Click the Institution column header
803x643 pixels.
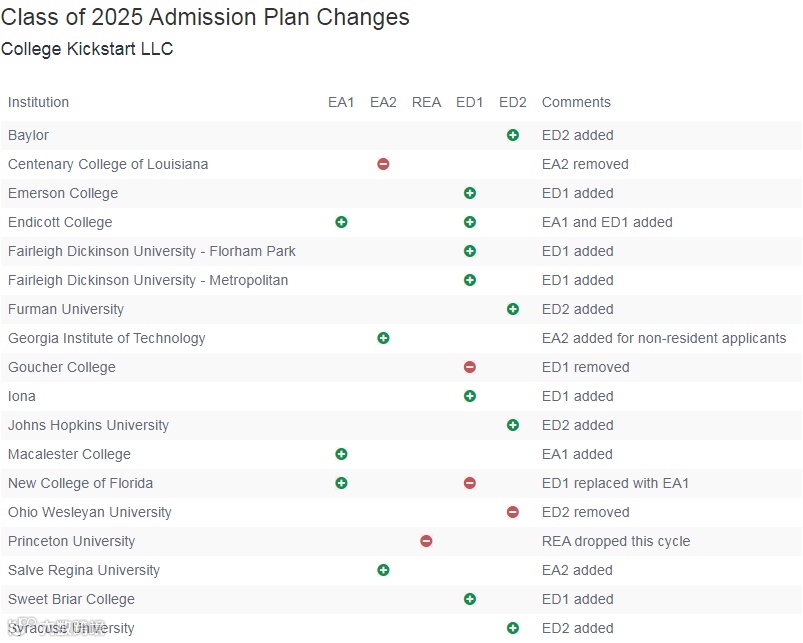click(x=38, y=102)
